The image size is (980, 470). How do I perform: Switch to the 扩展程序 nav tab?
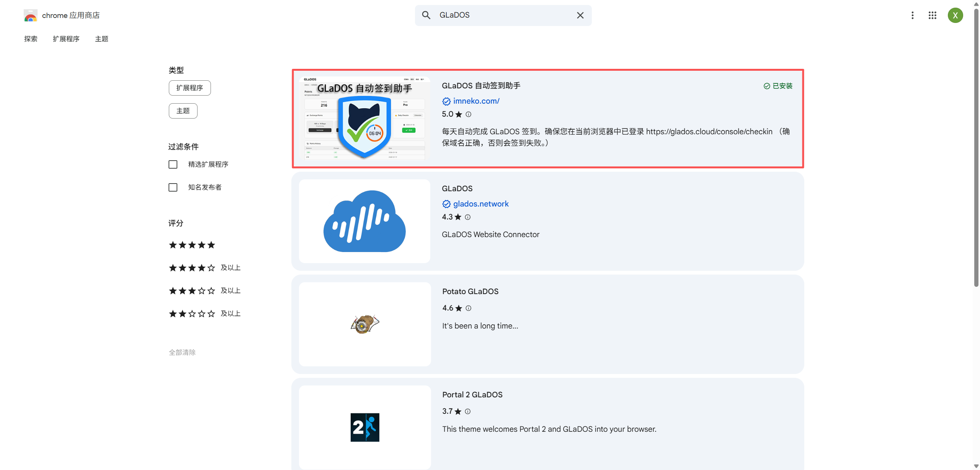(x=66, y=39)
